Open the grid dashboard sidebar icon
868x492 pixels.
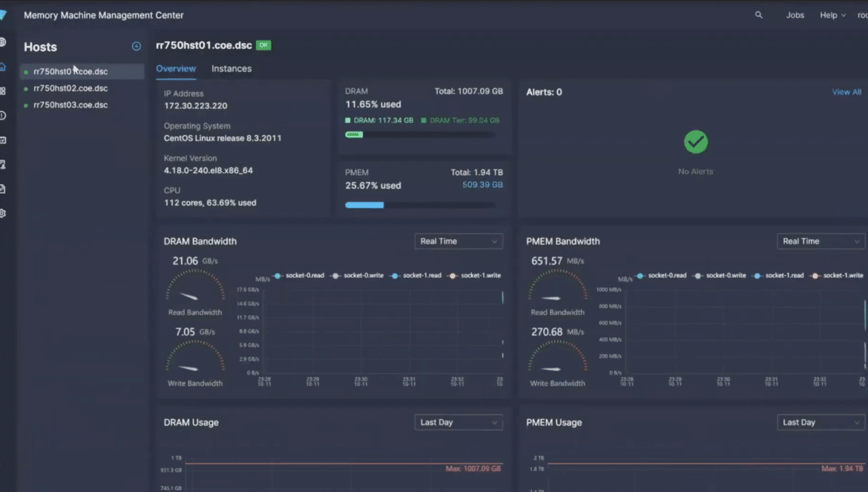[3, 91]
